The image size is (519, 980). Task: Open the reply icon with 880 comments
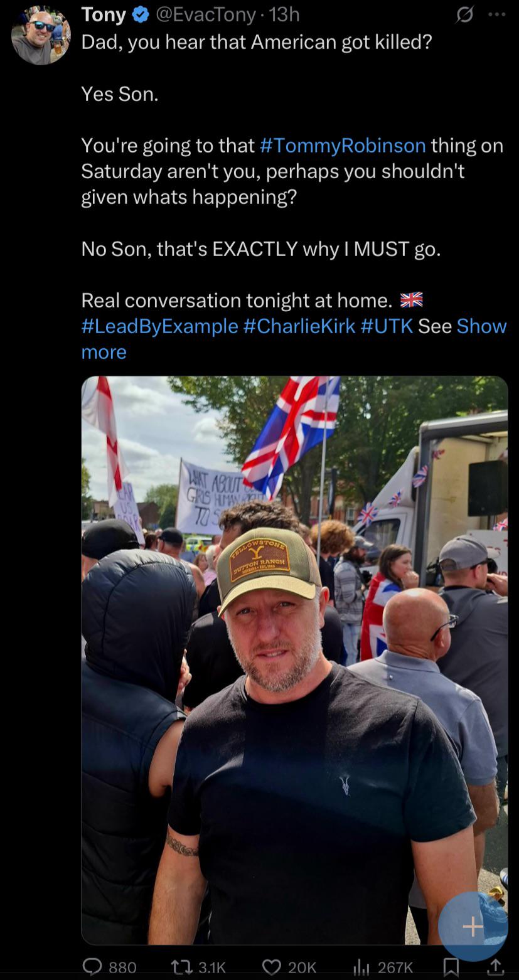[93, 967]
